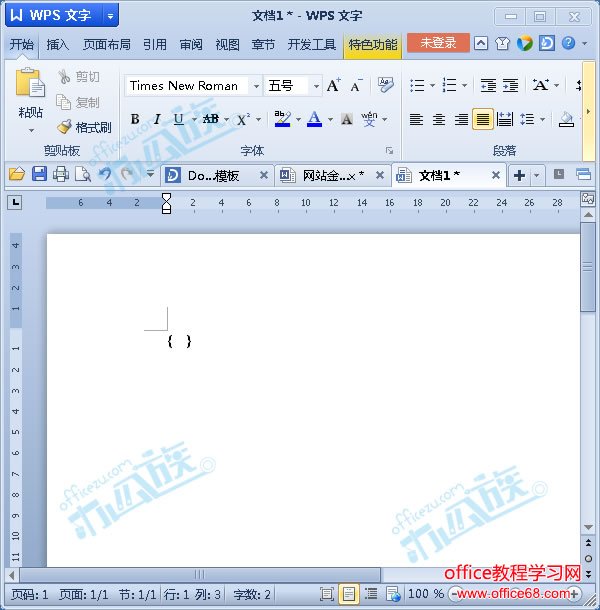Click the Print Preview icon
The width and height of the screenshot is (600, 610).
coord(82,174)
